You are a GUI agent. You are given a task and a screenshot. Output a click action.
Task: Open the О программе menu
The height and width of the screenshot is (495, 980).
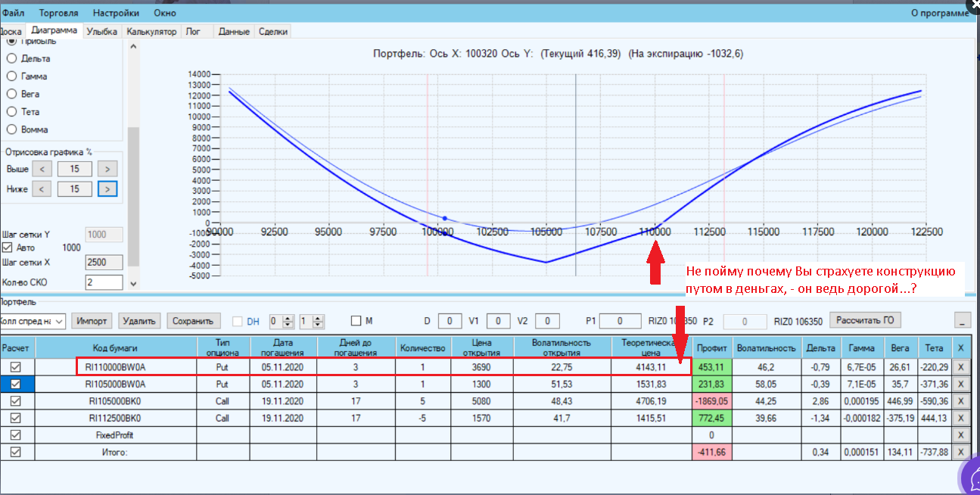(939, 13)
